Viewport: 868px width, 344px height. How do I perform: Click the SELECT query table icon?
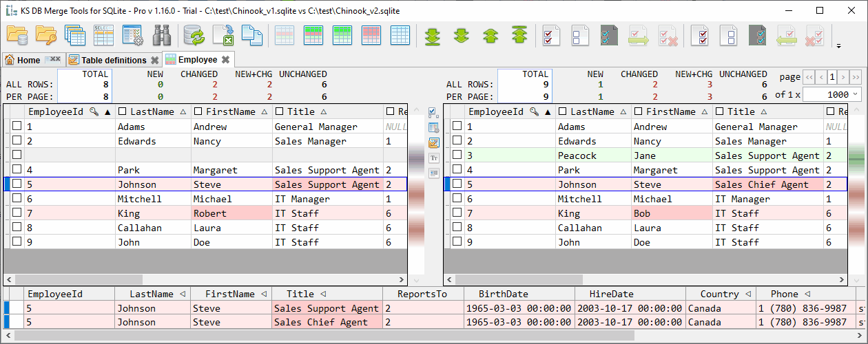(103, 35)
